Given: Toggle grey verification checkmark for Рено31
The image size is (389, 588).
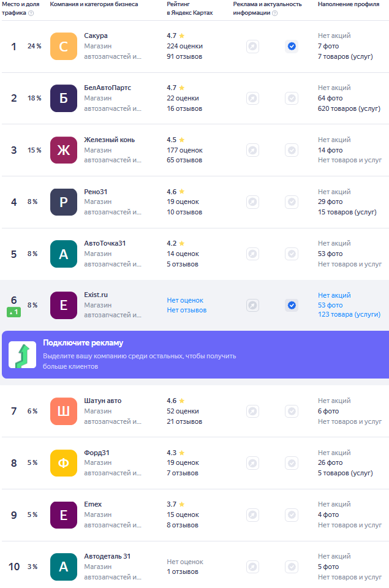Looking at the screenshot, I should tap(292, 202).
